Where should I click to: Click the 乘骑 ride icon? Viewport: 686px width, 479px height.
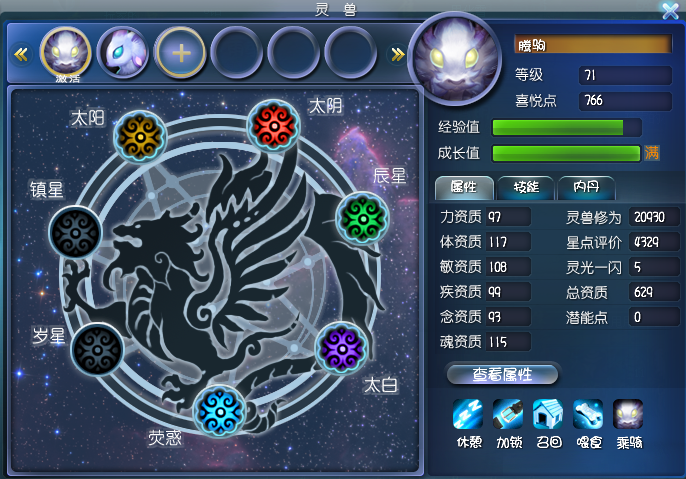[x=628, y=414]
